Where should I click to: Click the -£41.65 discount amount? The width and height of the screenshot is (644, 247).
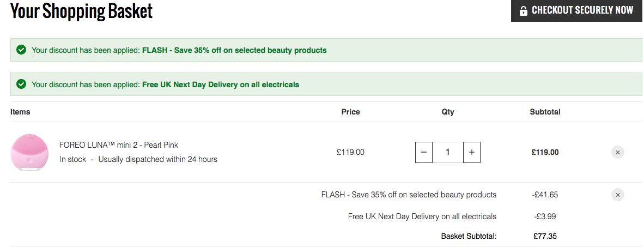(545, 195)
